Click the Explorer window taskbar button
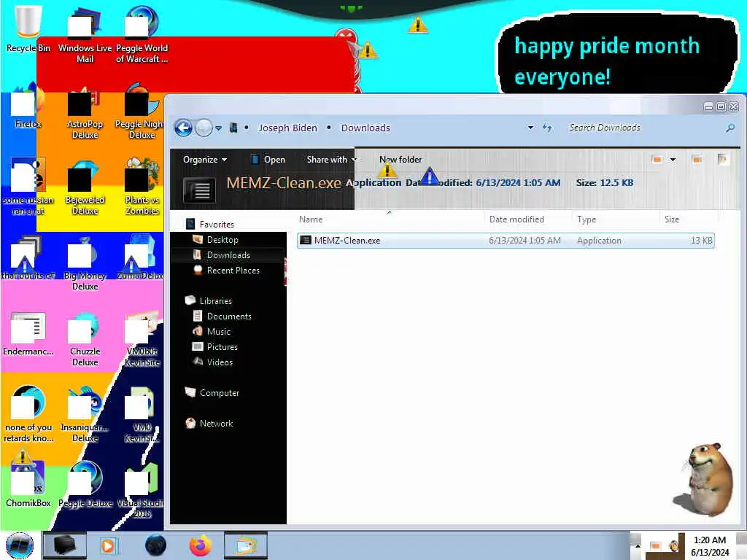Viewport: 747px width, 560px height. 245,545
